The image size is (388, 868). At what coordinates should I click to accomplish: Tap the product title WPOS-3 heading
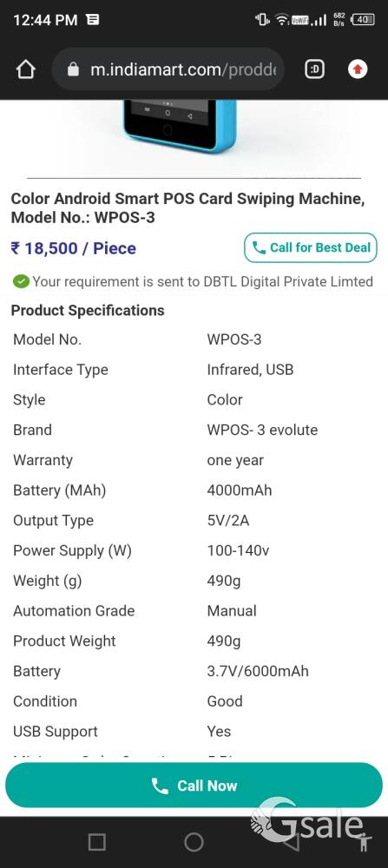[188, 208]
